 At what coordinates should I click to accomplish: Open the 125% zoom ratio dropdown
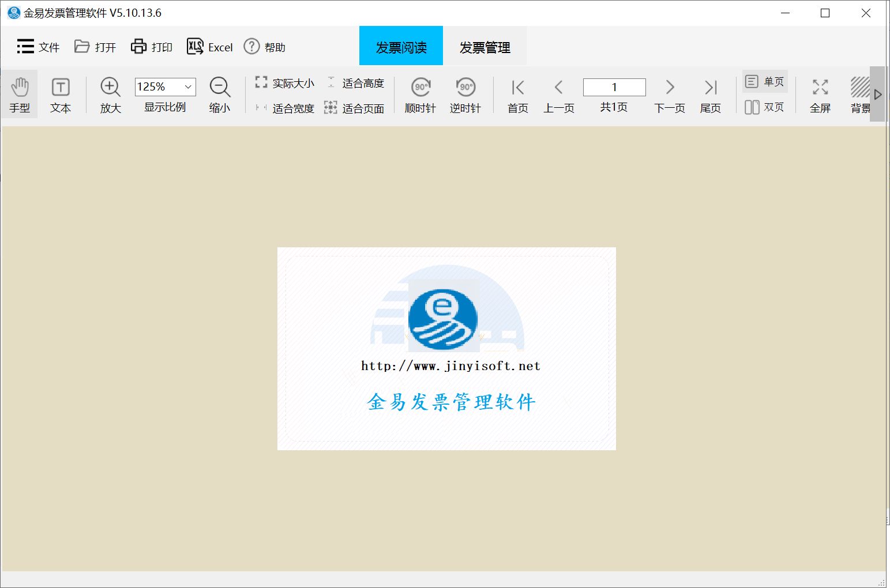(x=188, y=87)
